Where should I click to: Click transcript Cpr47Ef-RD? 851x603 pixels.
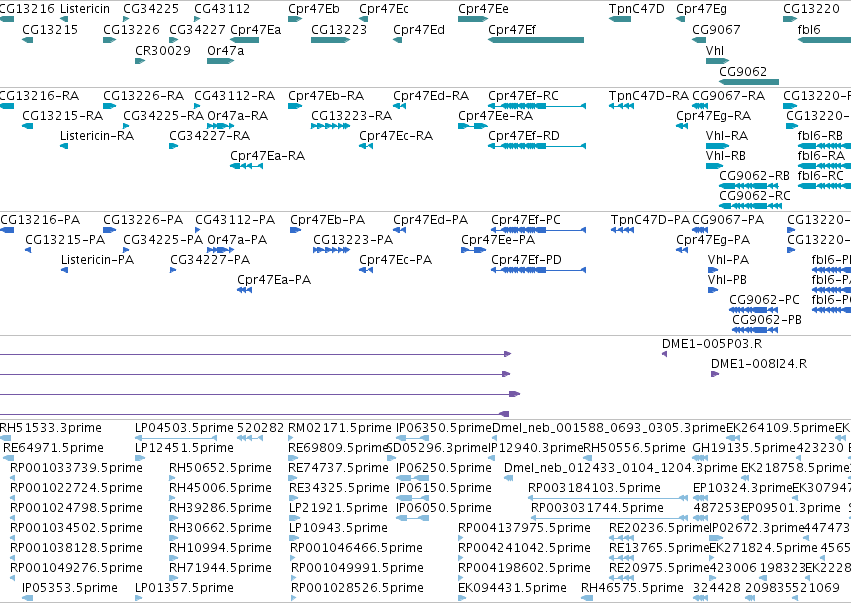pos(537,146)
